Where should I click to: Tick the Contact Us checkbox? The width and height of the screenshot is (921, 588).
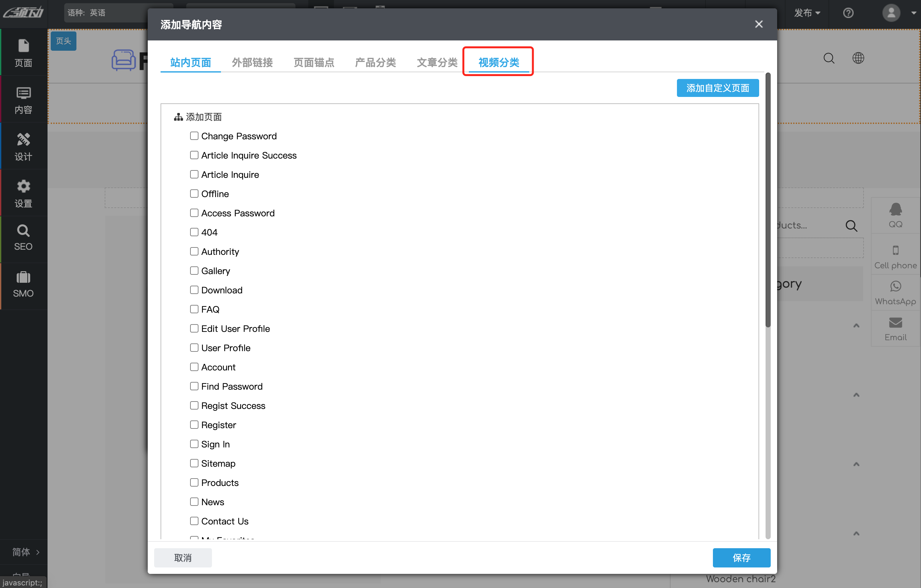point(194,521)
